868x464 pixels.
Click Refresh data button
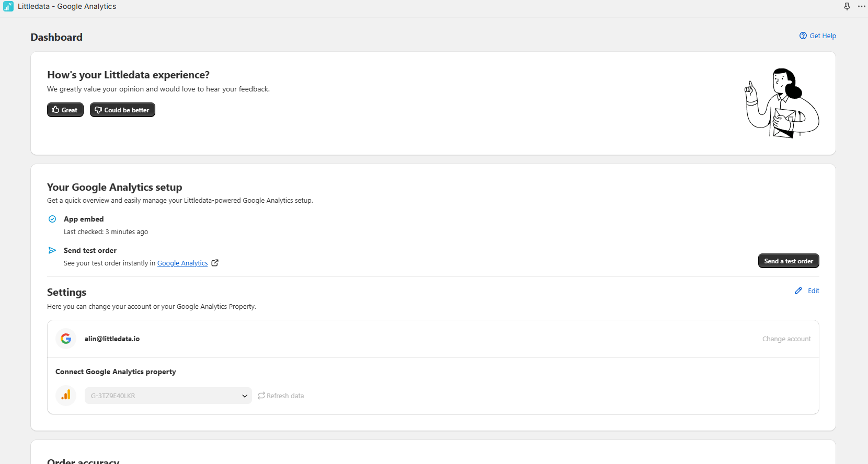point(281,396)
